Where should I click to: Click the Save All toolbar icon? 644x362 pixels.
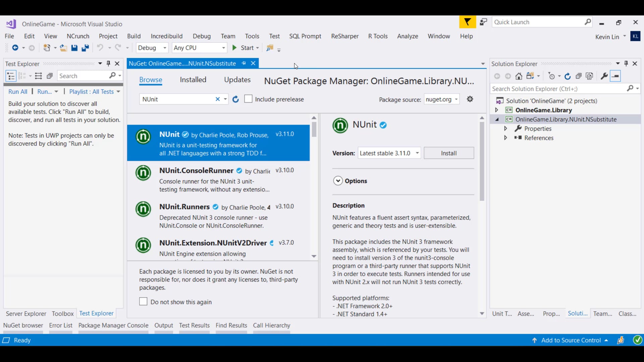85,48
